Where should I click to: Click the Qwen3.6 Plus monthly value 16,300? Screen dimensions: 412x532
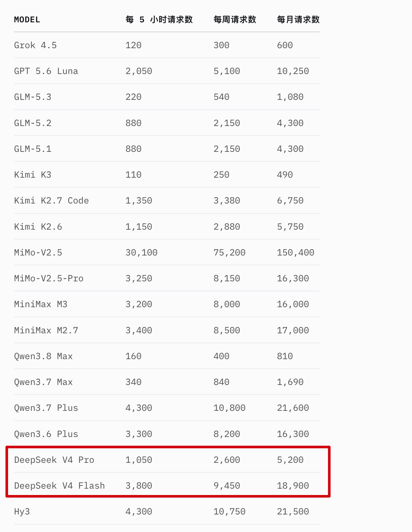(293, 434)
